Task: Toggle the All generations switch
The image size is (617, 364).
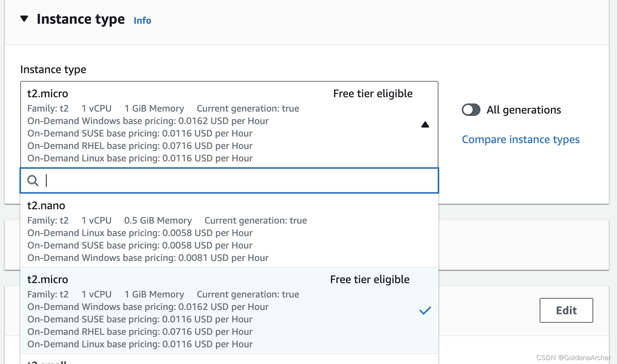Action: point(471,110)
